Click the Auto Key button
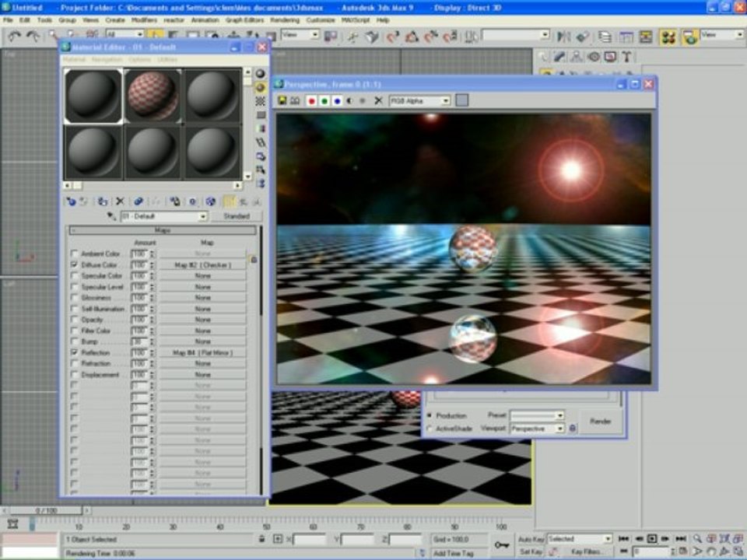This screenshot has height=560, width=747. click(x=531, y=540)
